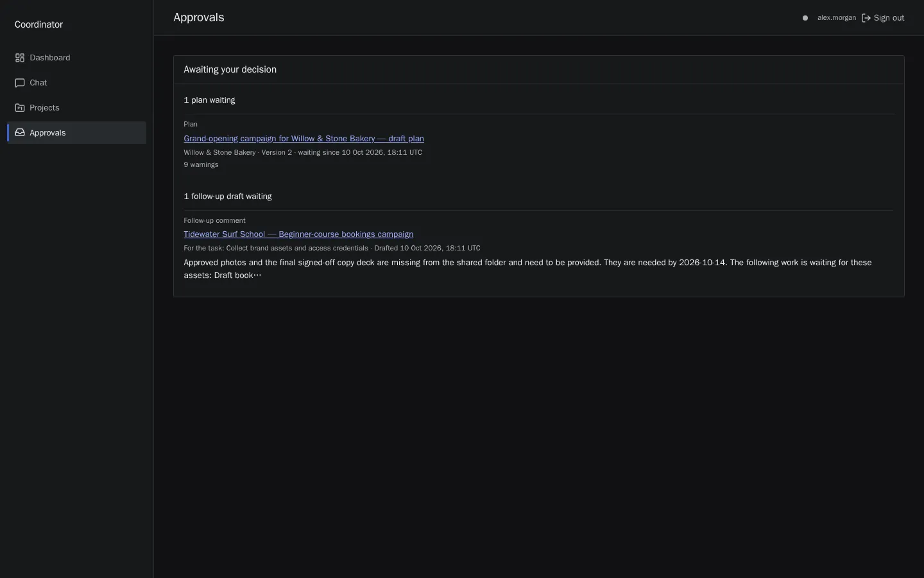The width and height of the screenshot is (924, 578).
Task: Click the follow-up comment preview text
Action: point(527,269)
